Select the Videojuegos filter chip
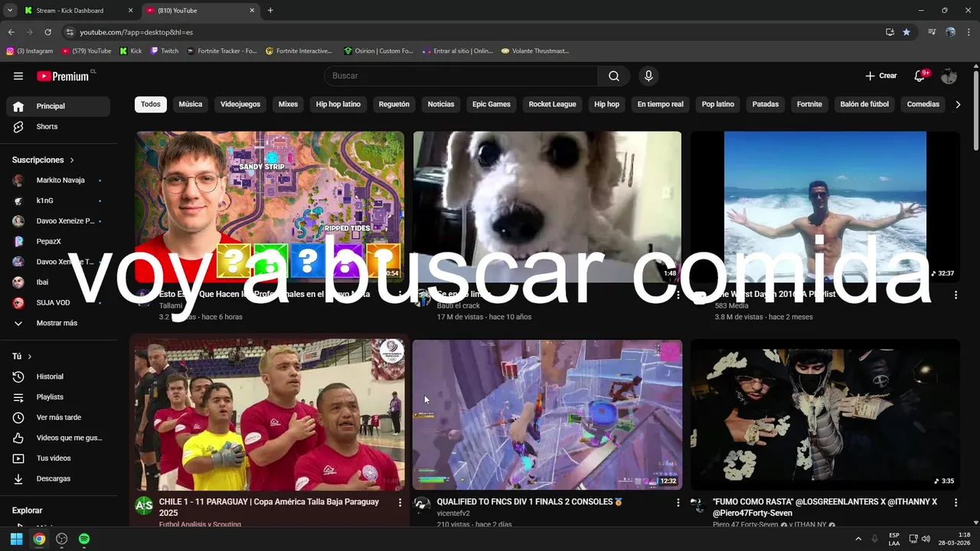The image size is (980, 551). pyautogui.click(x=240, y=104)
